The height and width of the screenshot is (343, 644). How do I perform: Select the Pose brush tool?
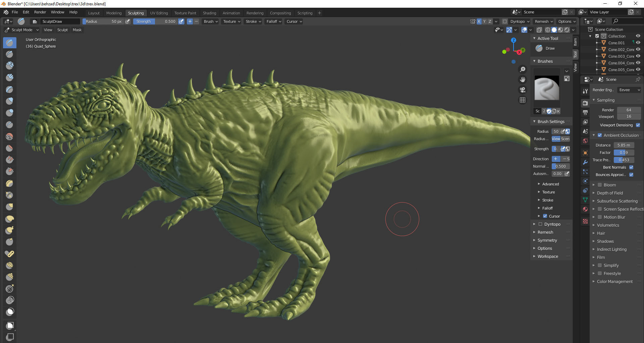(10, 254)
